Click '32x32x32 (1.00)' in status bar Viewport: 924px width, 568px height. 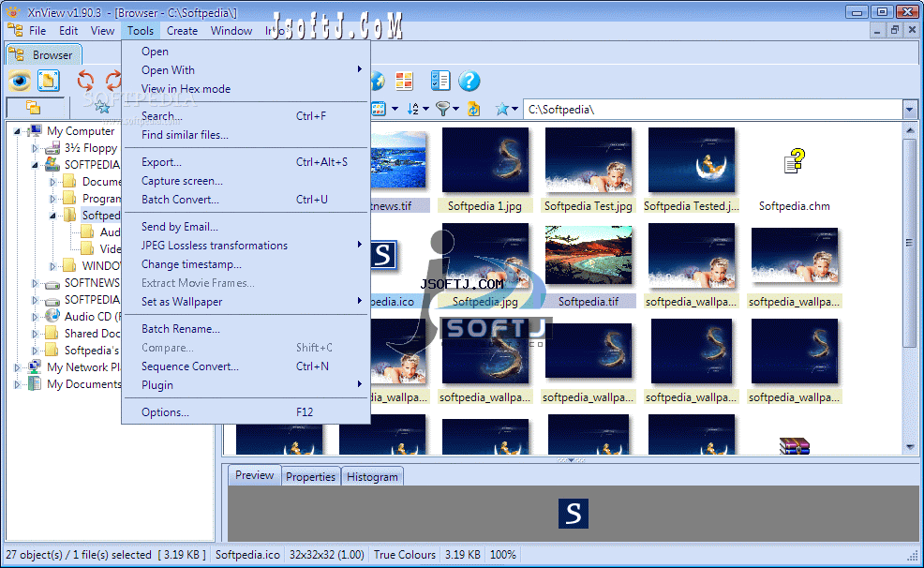(x=326, y=555)
